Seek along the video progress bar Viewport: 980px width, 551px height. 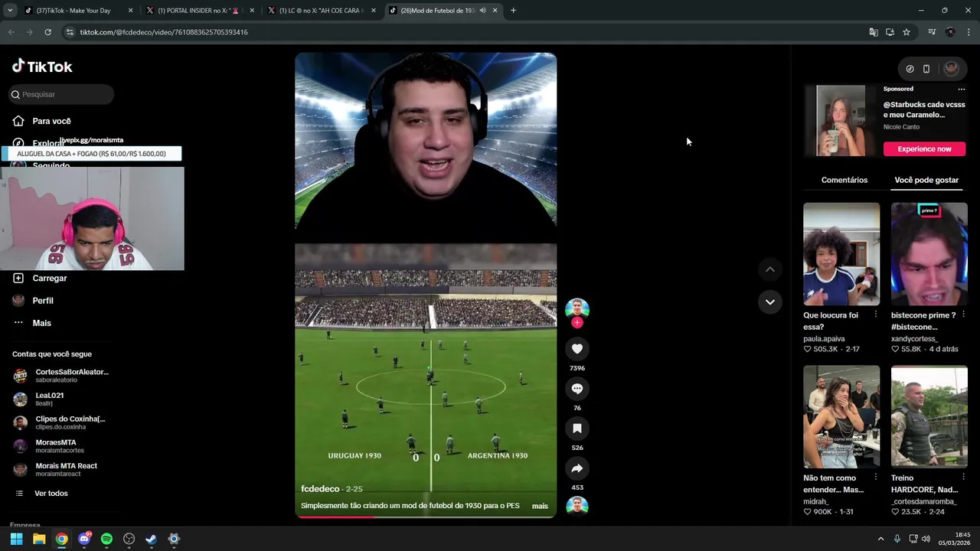click(x=426, y=517)
